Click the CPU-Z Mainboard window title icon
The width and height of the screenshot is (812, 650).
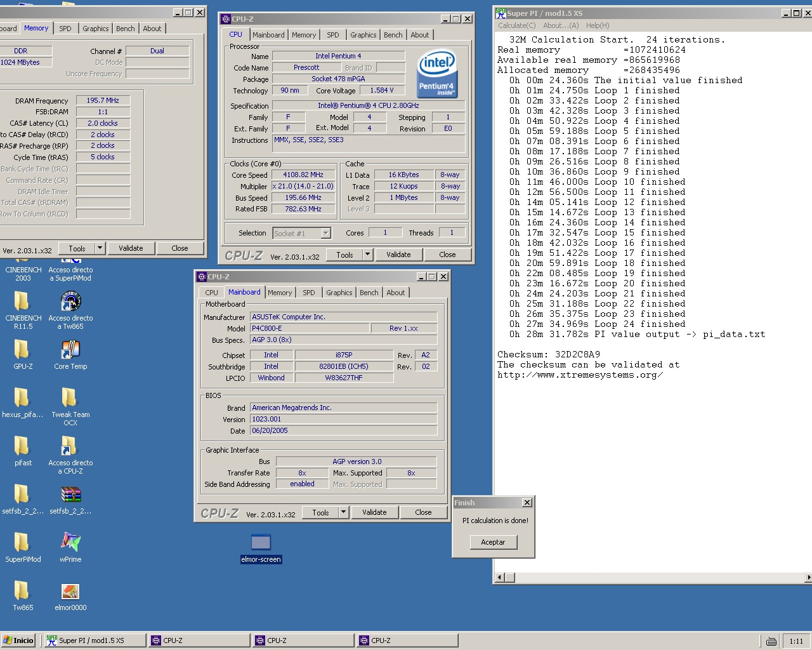point(202,277)
